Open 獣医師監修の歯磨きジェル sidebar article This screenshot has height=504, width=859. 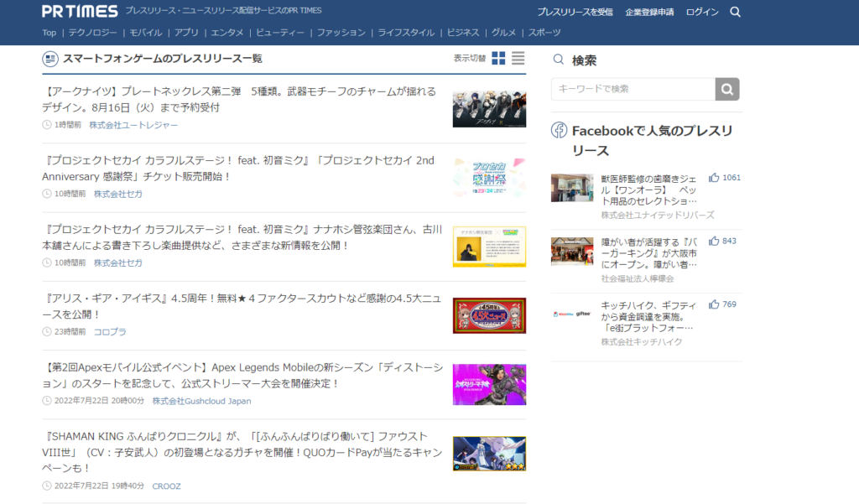pyautogui.click(x=648, y=190)
